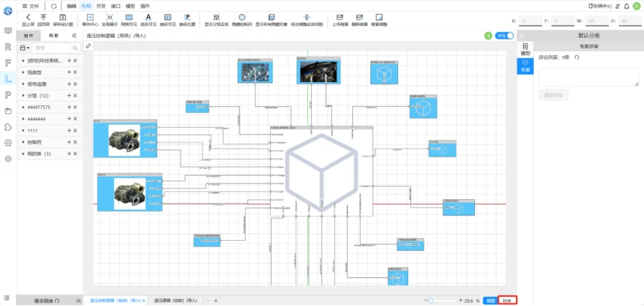The image size is (644, 306).
Task: Delete the 1111 group with X
Action: tap(75, 130)
